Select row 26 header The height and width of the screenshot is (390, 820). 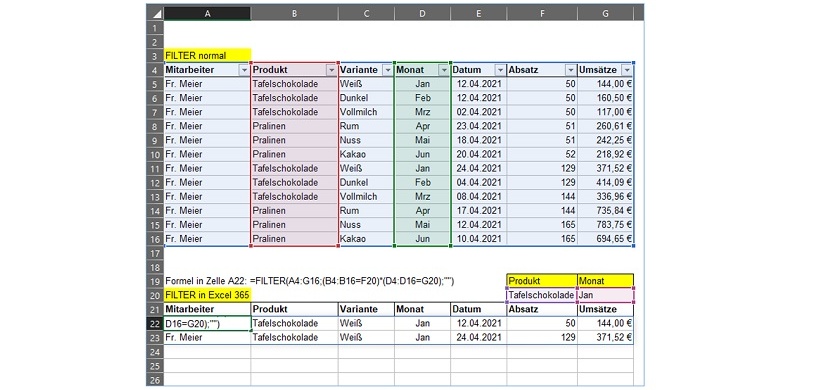pyautogui.click(x=155, y=380)
